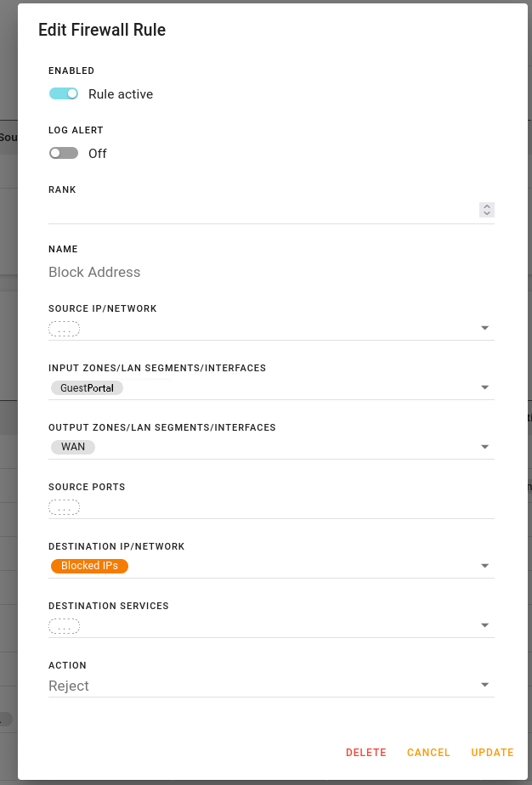Click the Destination Services placeholder chip
Viewport: 532px width, 785px height.
64,626
